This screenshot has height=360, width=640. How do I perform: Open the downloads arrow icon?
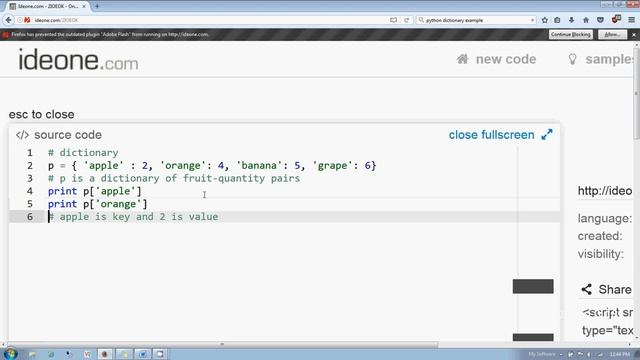pyautogui.click(x=571, y=20)
